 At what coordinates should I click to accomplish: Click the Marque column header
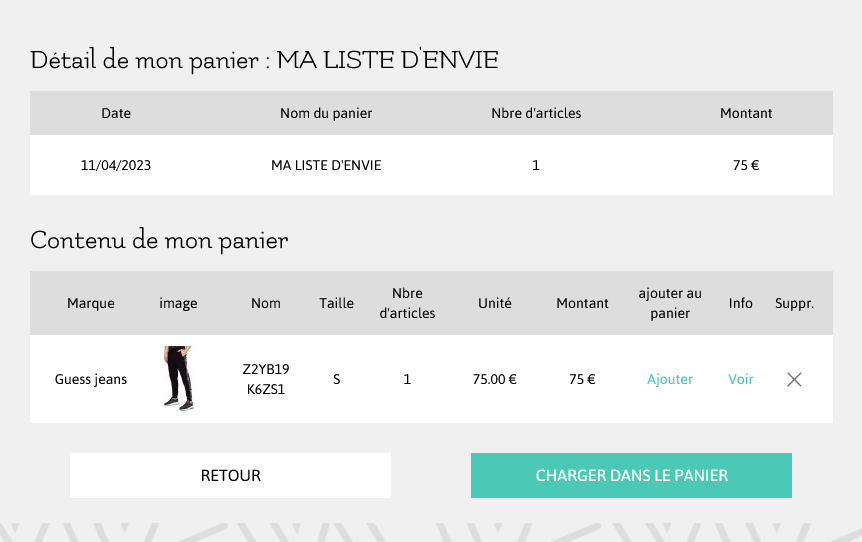[x=91, y=303]
